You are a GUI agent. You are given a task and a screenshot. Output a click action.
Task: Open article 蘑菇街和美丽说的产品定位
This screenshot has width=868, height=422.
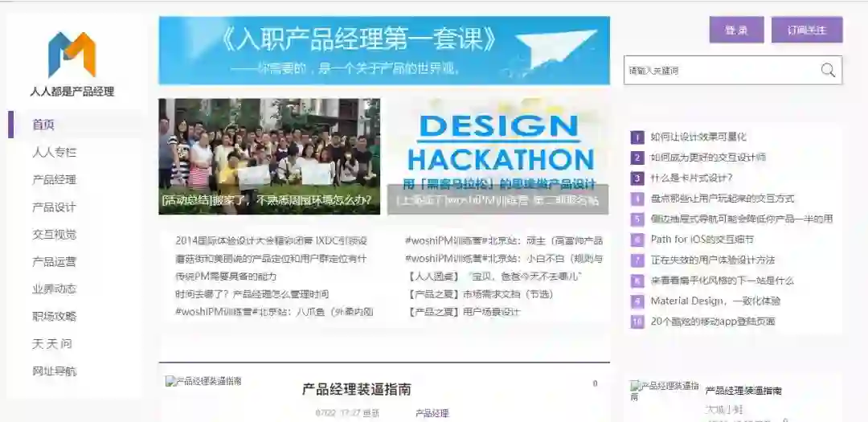tap(272, 259)
